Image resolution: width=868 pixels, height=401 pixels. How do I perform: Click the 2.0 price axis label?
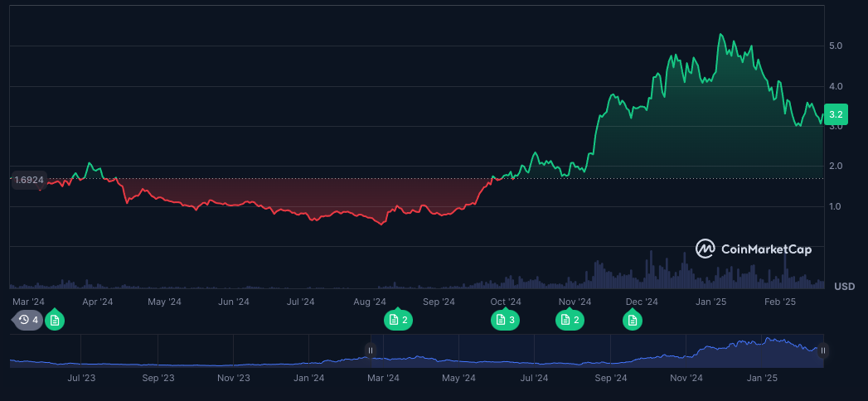[x=836, y=166]
